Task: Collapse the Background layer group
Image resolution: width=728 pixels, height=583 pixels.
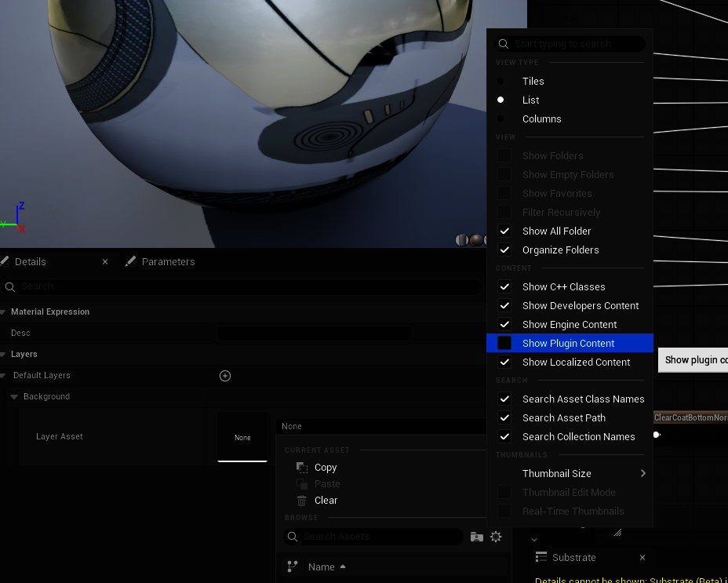Action: pos(14,397)
